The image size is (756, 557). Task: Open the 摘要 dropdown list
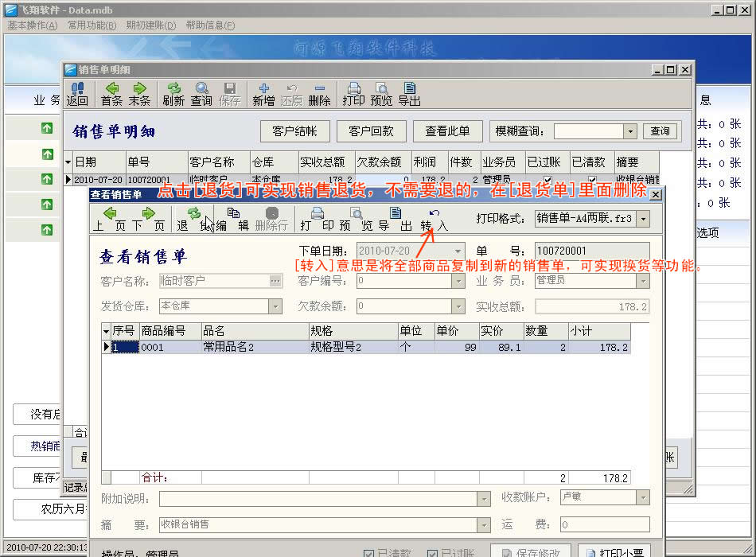pos(483,524)
